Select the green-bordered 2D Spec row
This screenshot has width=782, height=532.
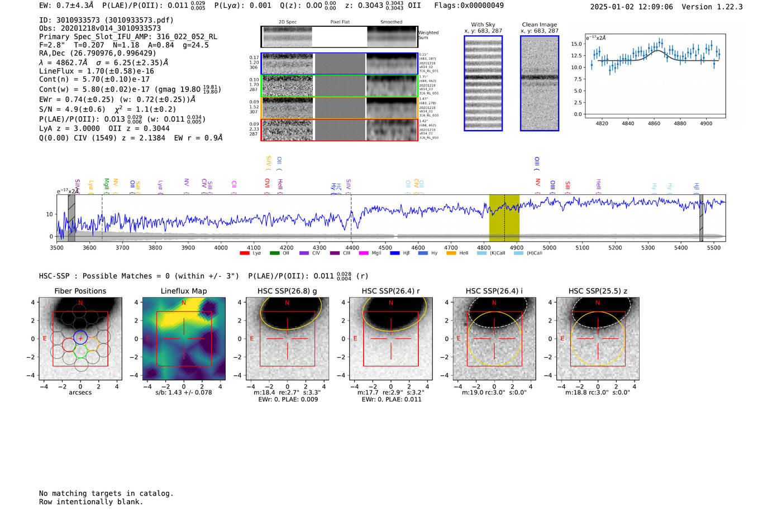(340, 86)
